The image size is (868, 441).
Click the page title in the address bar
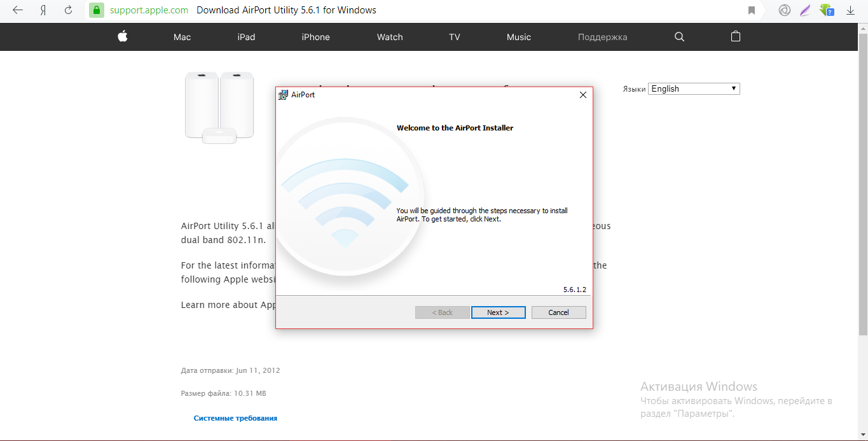point(286,10)
